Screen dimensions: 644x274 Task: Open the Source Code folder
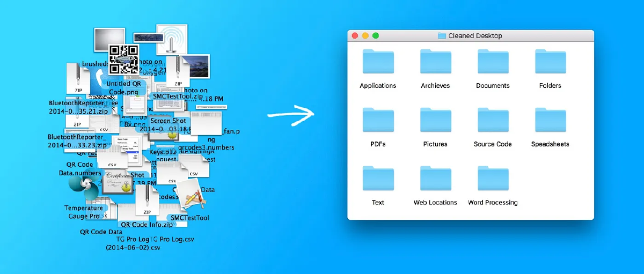coord(493,120)
